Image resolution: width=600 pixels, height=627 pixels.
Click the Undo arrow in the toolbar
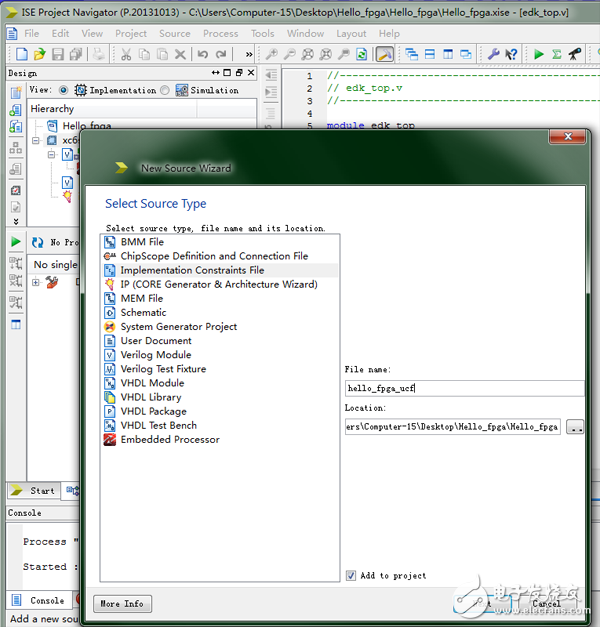tap(203, 53)
